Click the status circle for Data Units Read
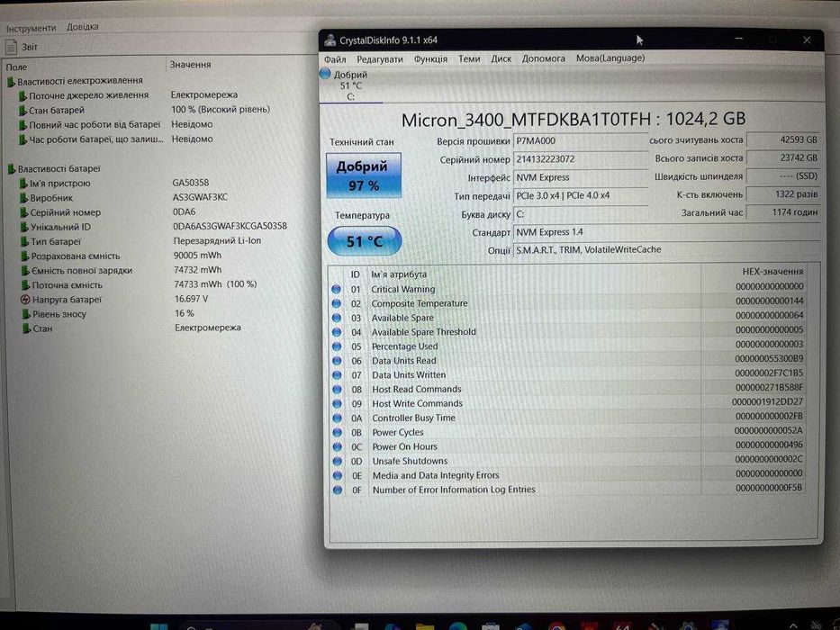Viewport: 840px width, 630px height. click(337, 361)
